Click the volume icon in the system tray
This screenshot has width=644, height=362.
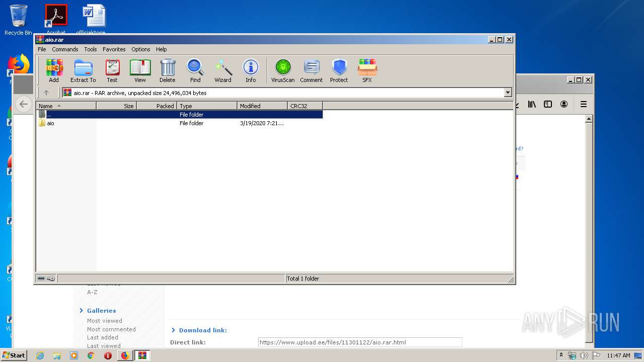coord(584,355)
